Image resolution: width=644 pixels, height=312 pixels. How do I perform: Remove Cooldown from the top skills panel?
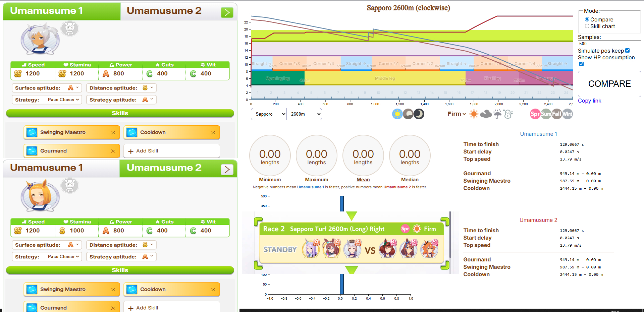213,133
